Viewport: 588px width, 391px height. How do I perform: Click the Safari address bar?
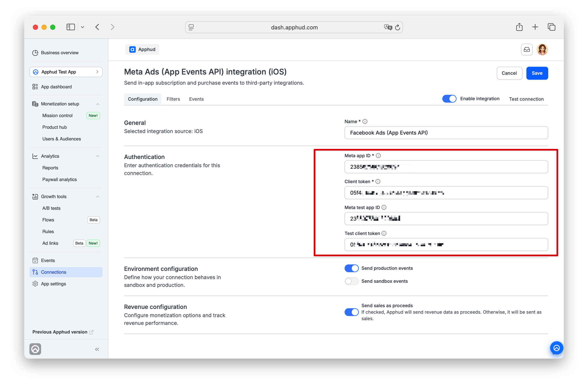coord(294,27)
